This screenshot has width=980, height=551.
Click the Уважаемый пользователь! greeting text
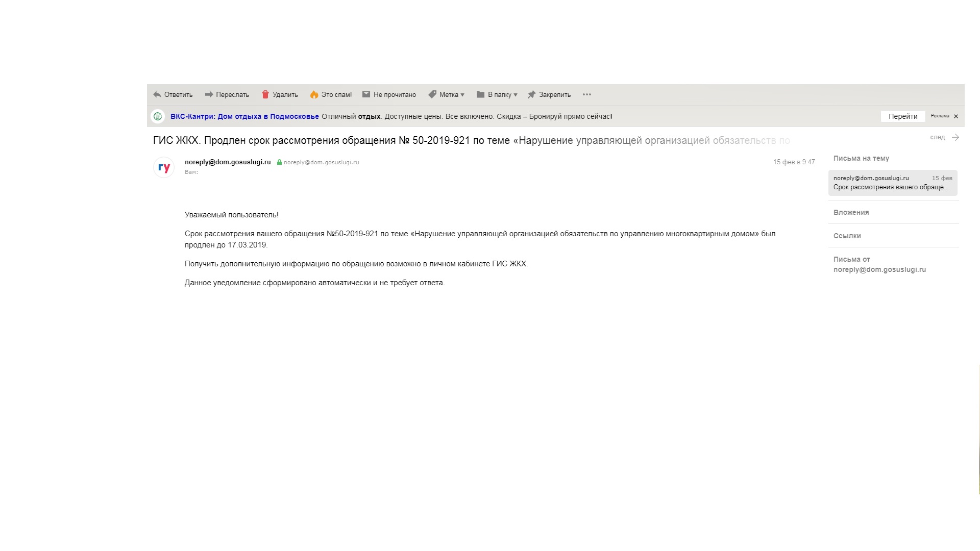pyautogui.click(x=232, y=215)
